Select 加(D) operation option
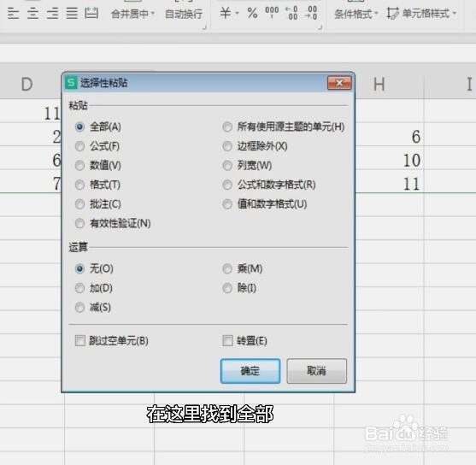The height and width of the screenshot is (465, 476). coord(94,288)
